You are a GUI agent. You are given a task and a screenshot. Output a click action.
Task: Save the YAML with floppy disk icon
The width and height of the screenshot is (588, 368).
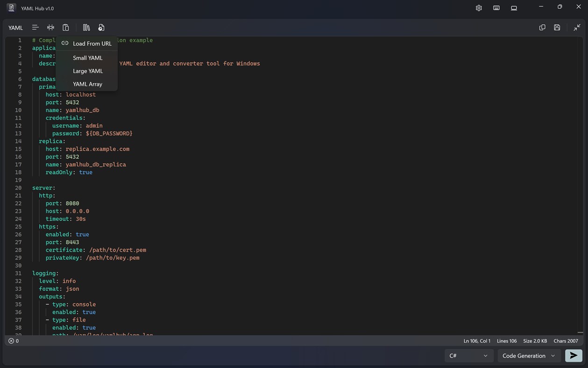tap(557, 28)
